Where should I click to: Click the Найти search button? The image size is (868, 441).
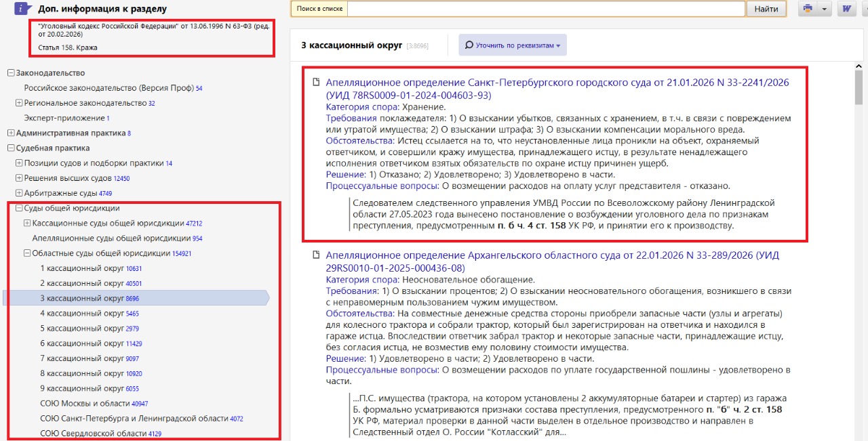click(x=766, y=9)
